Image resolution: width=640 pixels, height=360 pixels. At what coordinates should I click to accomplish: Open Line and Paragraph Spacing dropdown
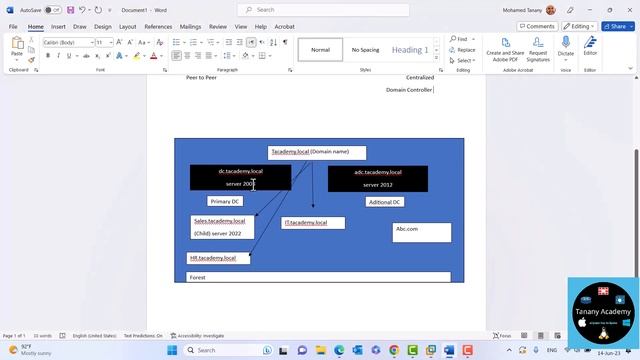click(229, 56)
